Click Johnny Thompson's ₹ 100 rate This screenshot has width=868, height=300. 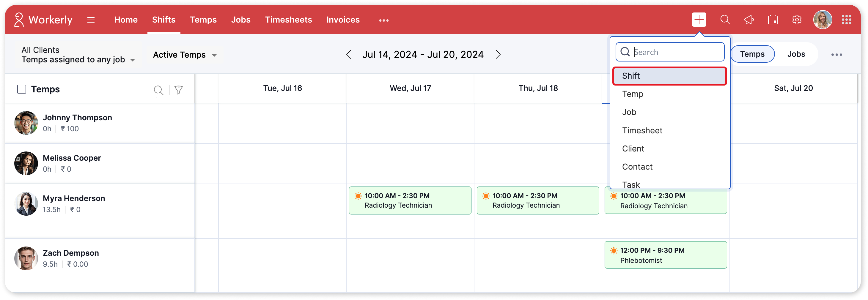[x=70, y=129]
